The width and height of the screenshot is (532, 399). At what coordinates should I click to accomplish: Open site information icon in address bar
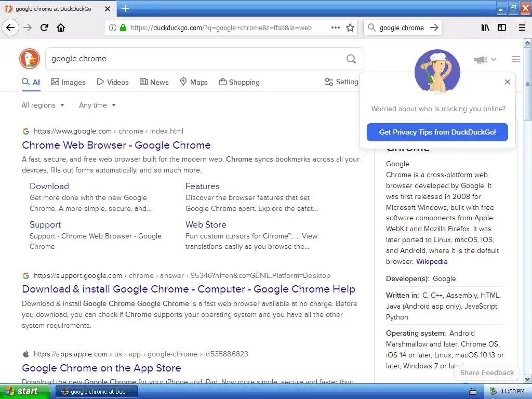112,28
